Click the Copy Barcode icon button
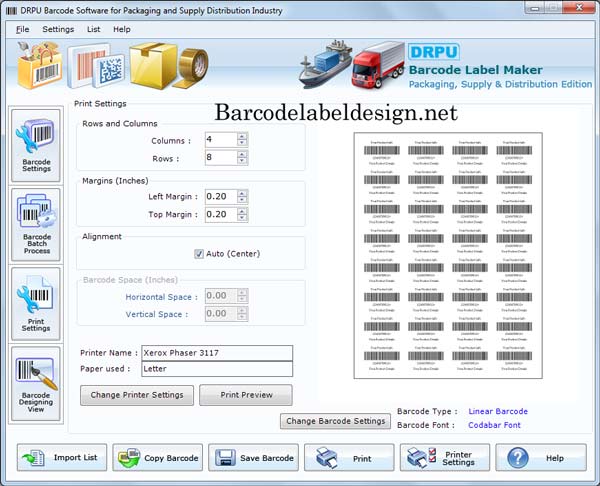 point(158,457)
